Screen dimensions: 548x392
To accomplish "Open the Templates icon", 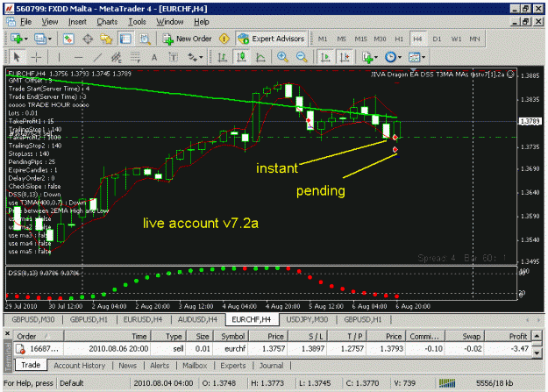I will pos(414,57).
